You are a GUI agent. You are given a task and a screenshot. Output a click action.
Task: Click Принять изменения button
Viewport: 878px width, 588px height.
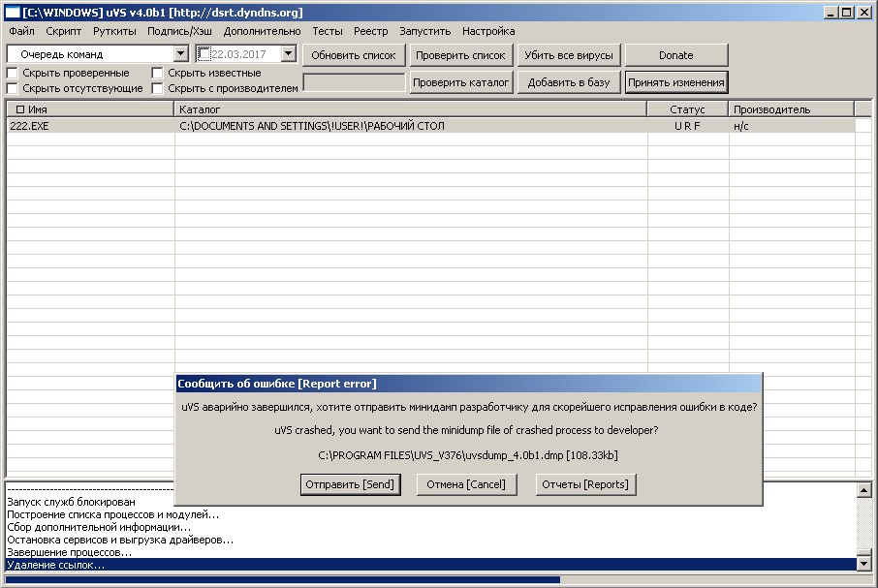pyautogui.click(x=675, y=82)
